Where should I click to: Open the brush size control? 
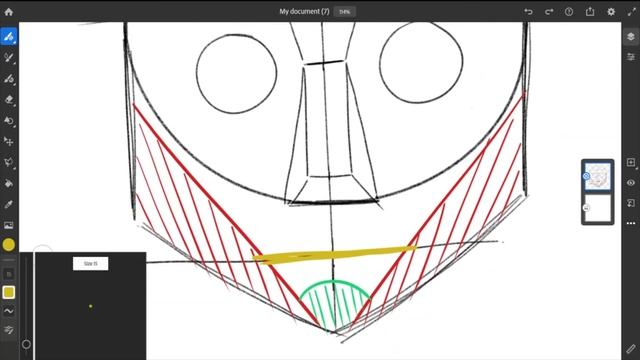tap(9, 274)
